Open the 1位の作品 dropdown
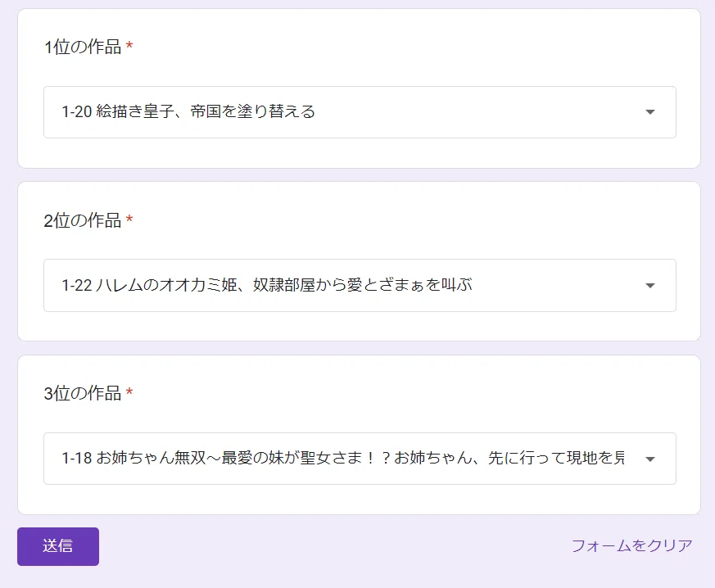Image resolution: width=715 pixels, height=588 pixels. tap(360, 112)
